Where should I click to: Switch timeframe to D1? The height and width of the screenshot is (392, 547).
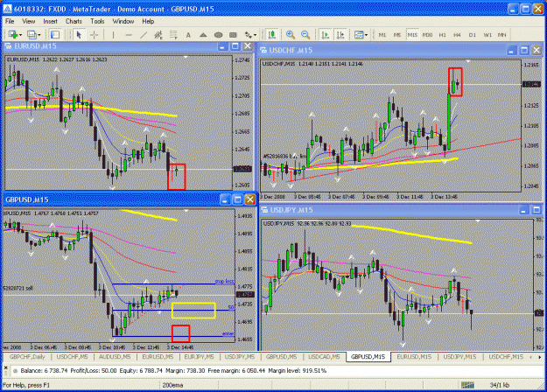coord(473,35)
